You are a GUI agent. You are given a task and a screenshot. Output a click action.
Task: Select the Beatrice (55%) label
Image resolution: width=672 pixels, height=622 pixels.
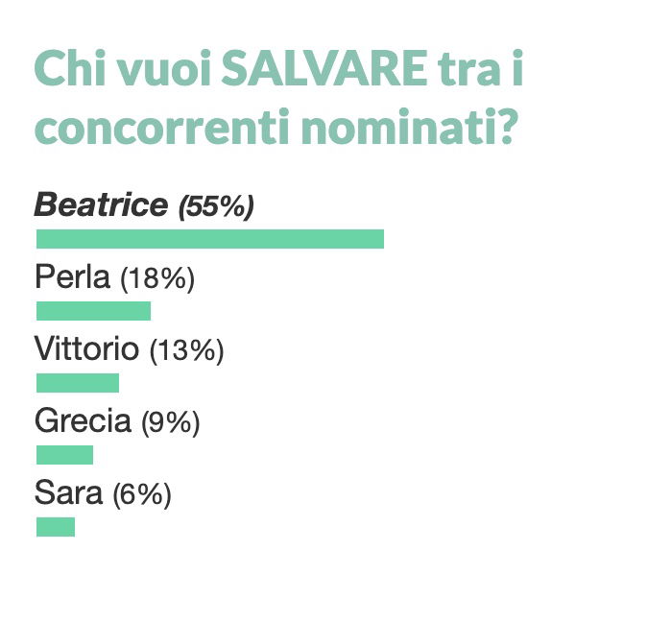pos(144,205)
